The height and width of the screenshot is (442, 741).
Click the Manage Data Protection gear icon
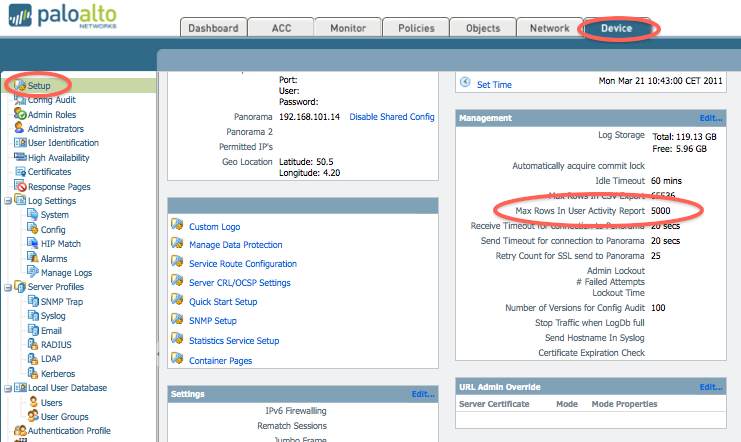pos(177,243)
